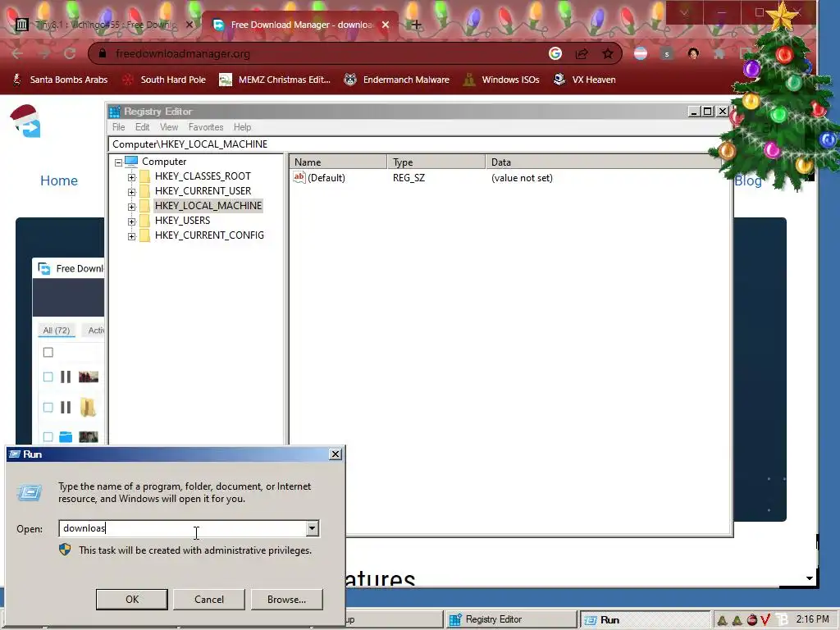
Task: Expand HKEY_USERS key
Action: [x=132, y=221]
